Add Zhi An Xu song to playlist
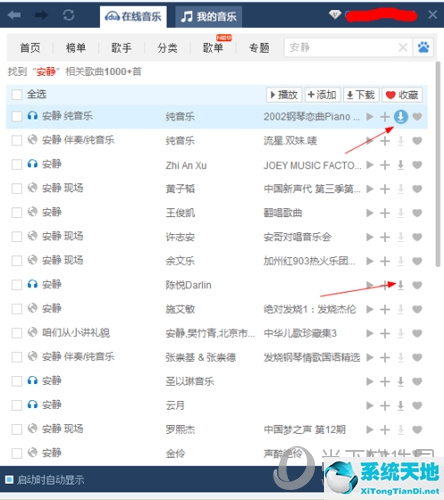The height and width of the screenshot is (500, 444). click(x=385, y=165)
